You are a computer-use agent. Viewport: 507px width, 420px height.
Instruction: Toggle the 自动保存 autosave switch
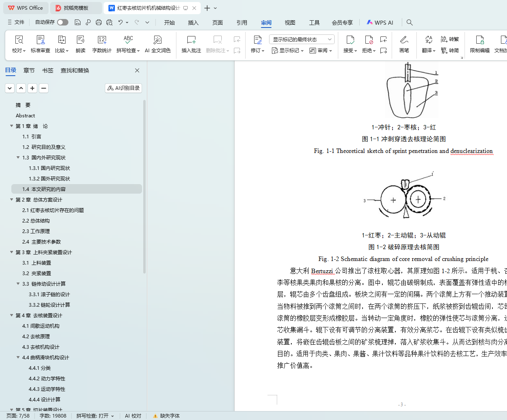pos(63,22)
